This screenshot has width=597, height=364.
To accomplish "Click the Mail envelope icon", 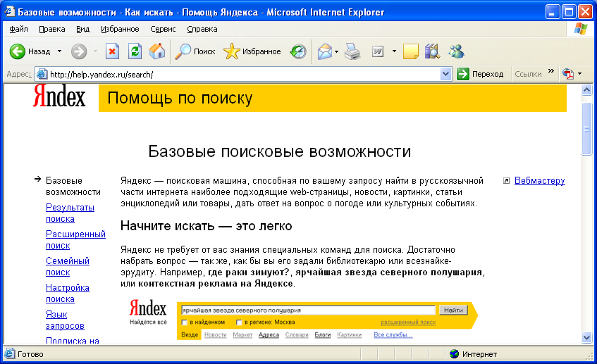I will click(324, 51).
